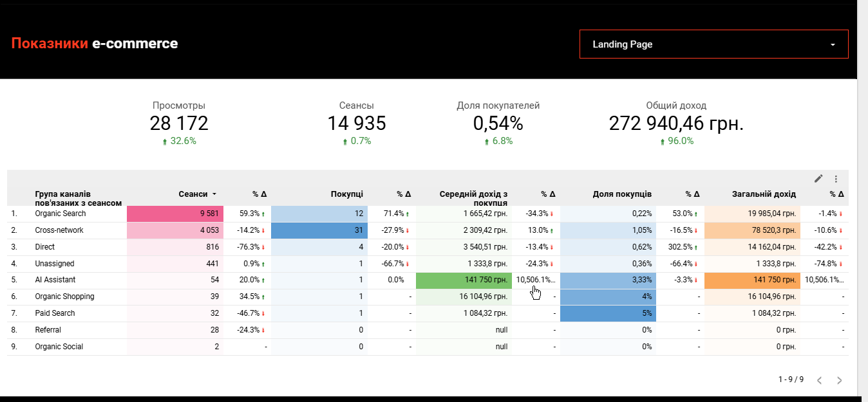
Task: Click the Доля покупців column header
Action: click(622, 194)
